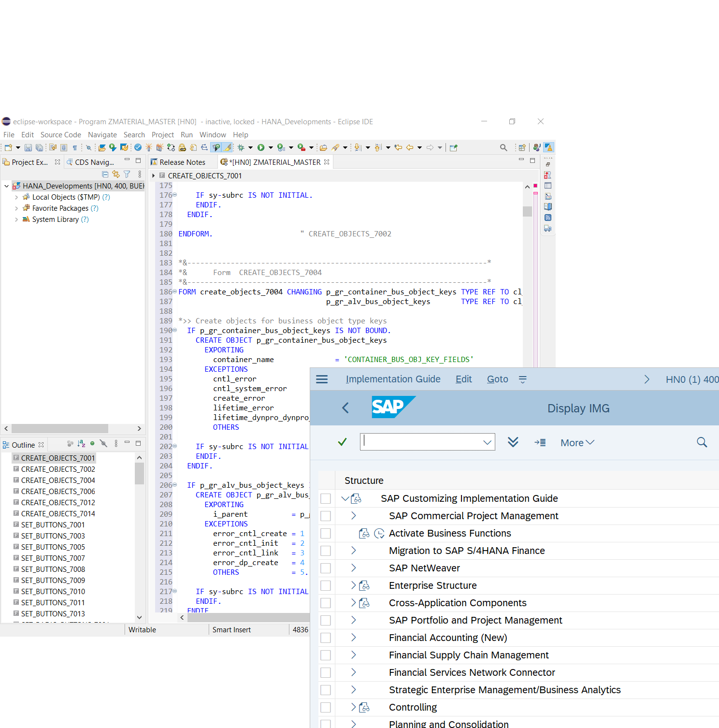Select the ABAP perspective icon
This screenshot has width=719, height=728.
(x=549, y=147)
